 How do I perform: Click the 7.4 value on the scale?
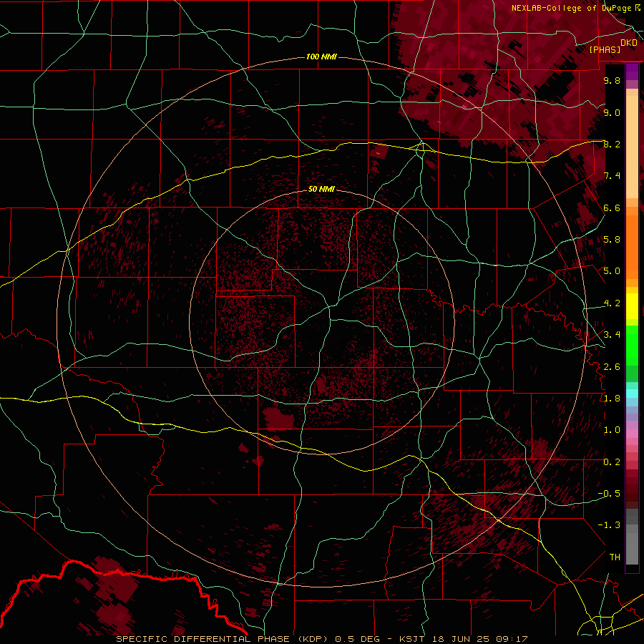pos(612,176)
